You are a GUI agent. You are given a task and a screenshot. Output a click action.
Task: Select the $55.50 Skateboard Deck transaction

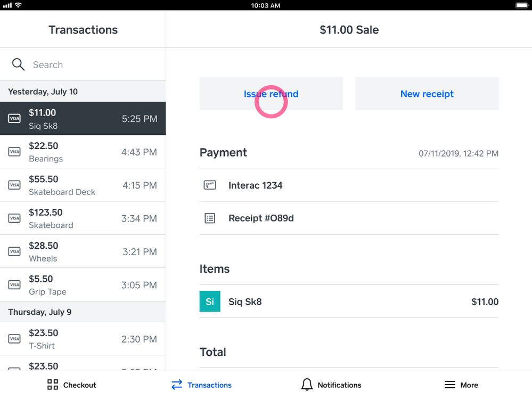point(83,185)
